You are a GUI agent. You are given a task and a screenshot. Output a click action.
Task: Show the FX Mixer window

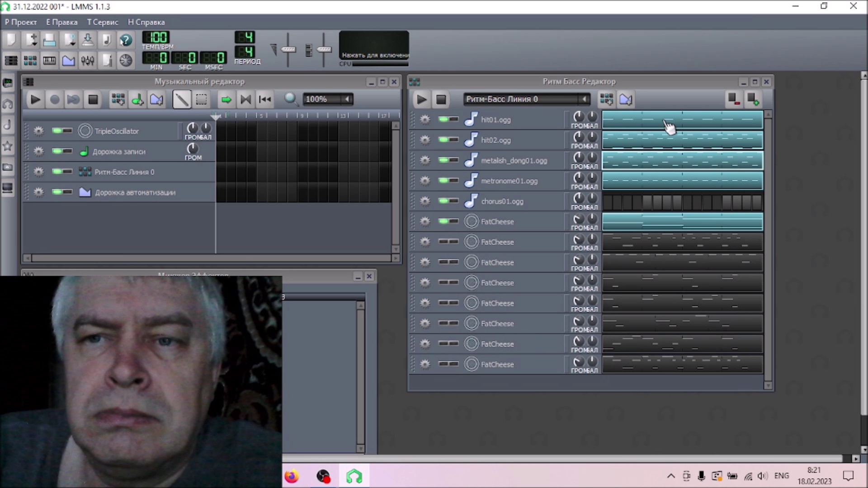tap(88, 61)
